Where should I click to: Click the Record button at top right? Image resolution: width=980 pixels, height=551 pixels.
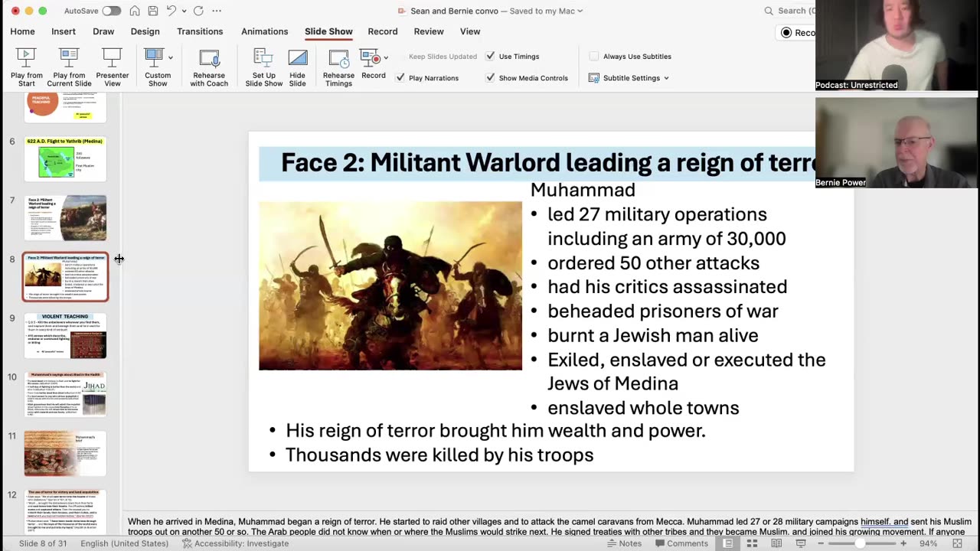coord(796,32)
